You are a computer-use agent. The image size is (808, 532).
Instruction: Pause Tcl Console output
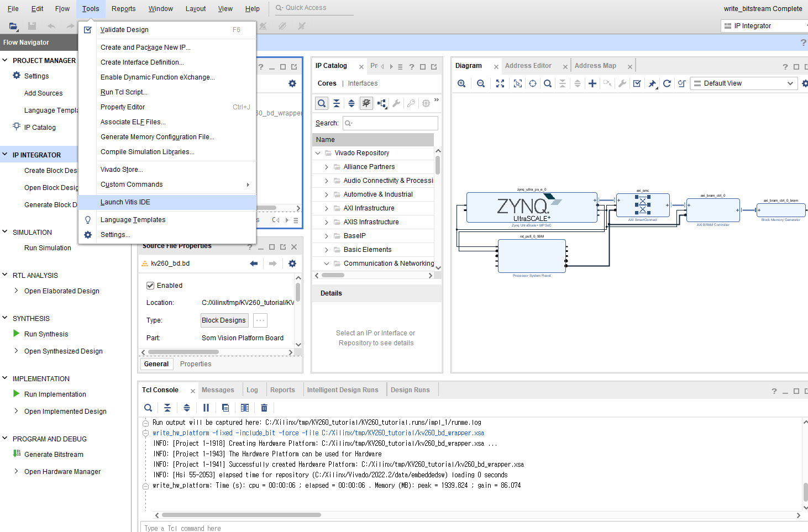tap(206, 408)
